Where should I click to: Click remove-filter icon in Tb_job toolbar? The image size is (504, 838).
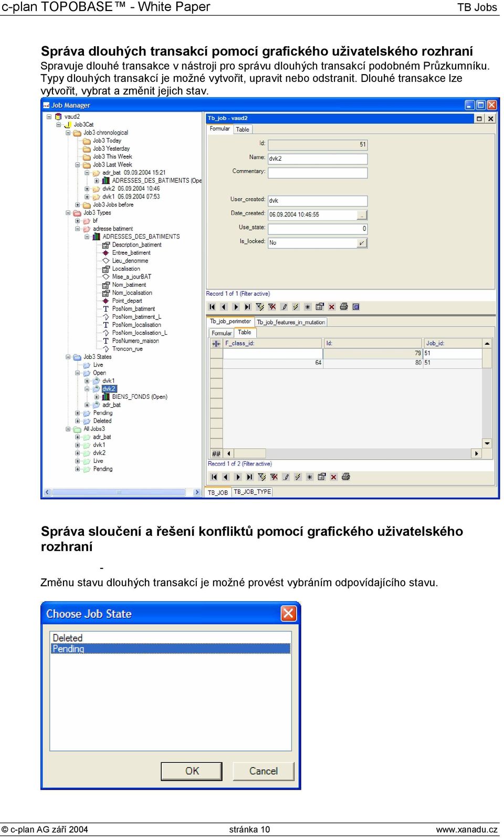pyautogui.click(x=272, y=307)
